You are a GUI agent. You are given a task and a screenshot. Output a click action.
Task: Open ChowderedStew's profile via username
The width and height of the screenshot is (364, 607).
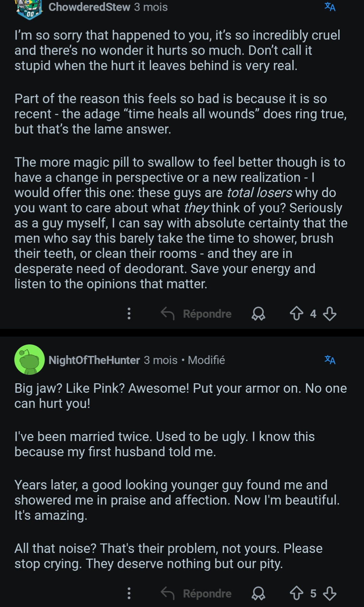click(x=90, y=7)
